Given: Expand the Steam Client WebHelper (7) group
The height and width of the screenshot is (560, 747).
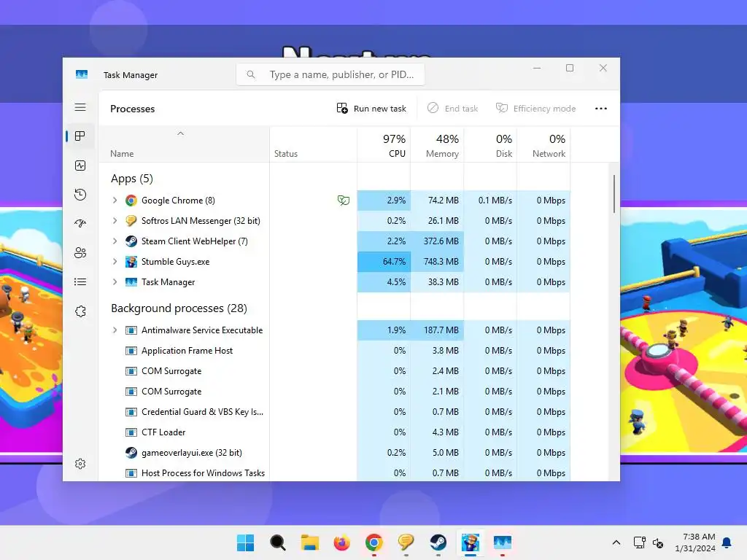Looking at the screenshot, I should pos(115,241).
